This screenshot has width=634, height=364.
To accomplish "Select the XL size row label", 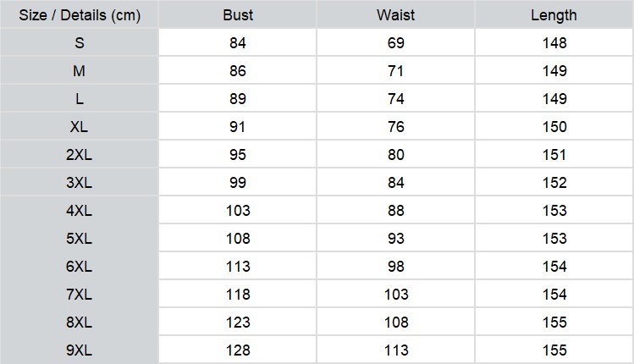I will 80,127.
